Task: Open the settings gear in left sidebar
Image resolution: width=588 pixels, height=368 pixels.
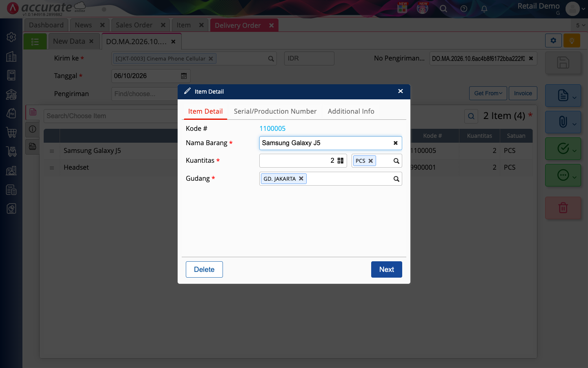Action: click(11, 37)
